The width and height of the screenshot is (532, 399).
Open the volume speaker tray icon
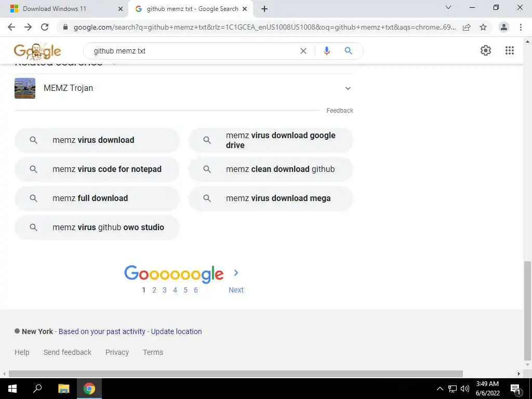[x=465, y=389]
